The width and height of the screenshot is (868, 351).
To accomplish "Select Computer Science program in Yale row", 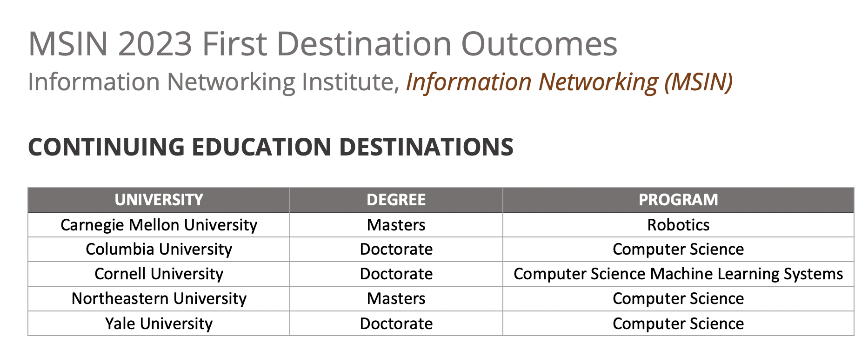I will pos(678,324).
